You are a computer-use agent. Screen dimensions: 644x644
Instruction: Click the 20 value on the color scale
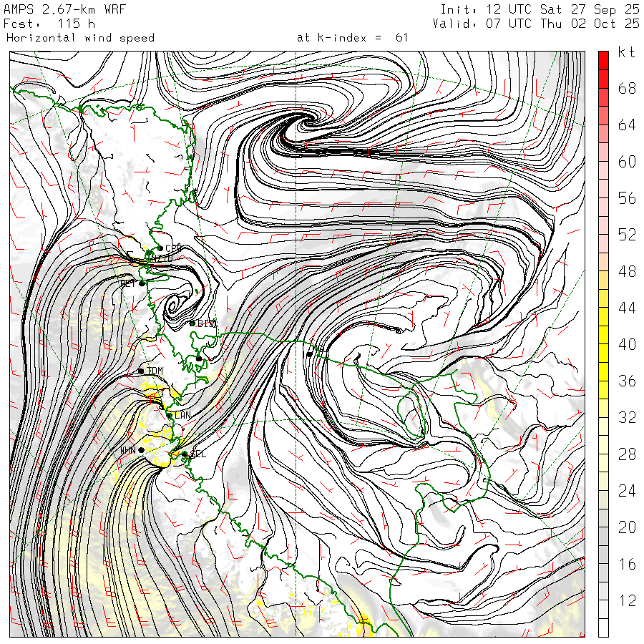click(x=627, y=527)
